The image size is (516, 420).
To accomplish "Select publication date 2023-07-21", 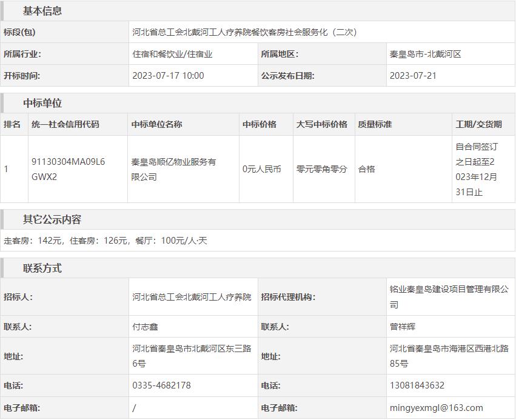I will click(x=413, y=76).
